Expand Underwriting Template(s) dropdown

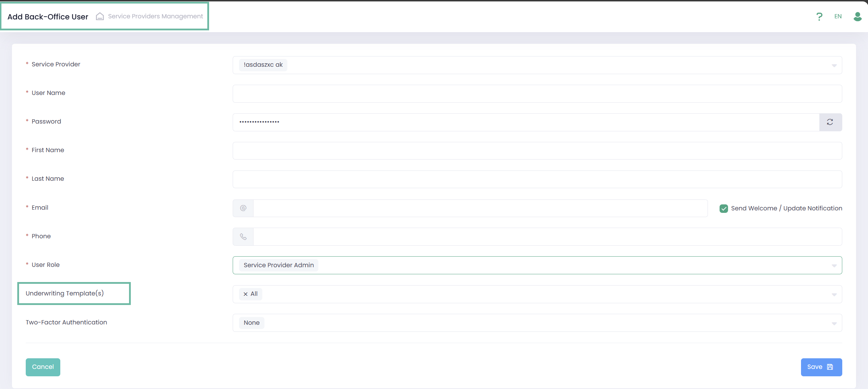[834, 295]
